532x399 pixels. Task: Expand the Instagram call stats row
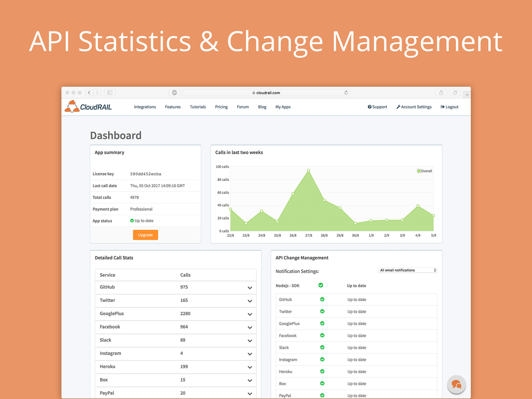click(250, 354)
